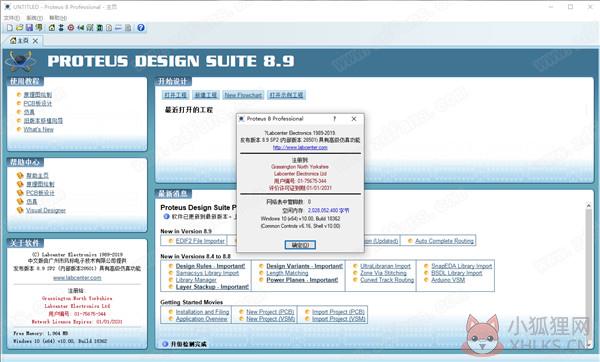Open the BSDL Library Import link

click(457, 273)
